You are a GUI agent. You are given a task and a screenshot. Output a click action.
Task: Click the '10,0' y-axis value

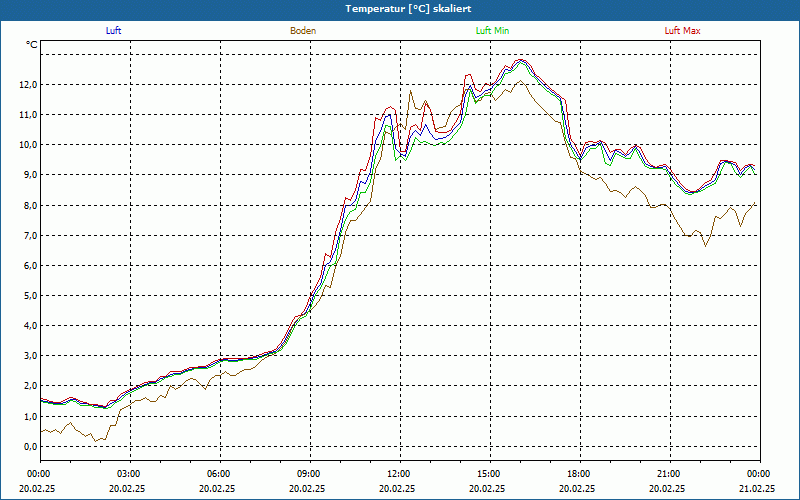[x=28, y=145]
